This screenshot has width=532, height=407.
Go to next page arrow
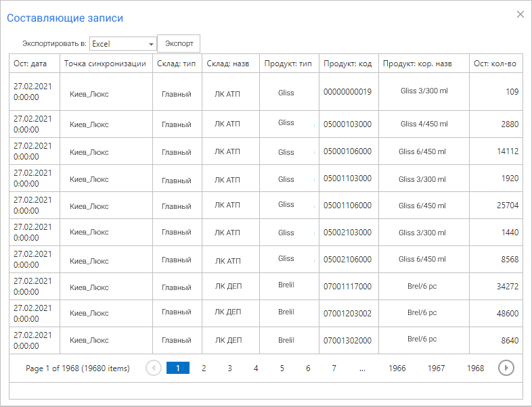point(506,368)
